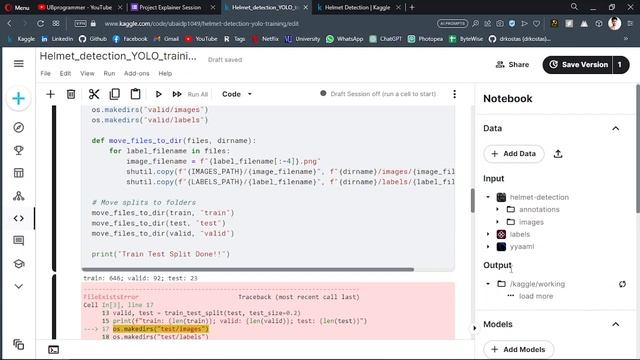
Task: Click the browser search magnifier icon
Action: (574, 7)
